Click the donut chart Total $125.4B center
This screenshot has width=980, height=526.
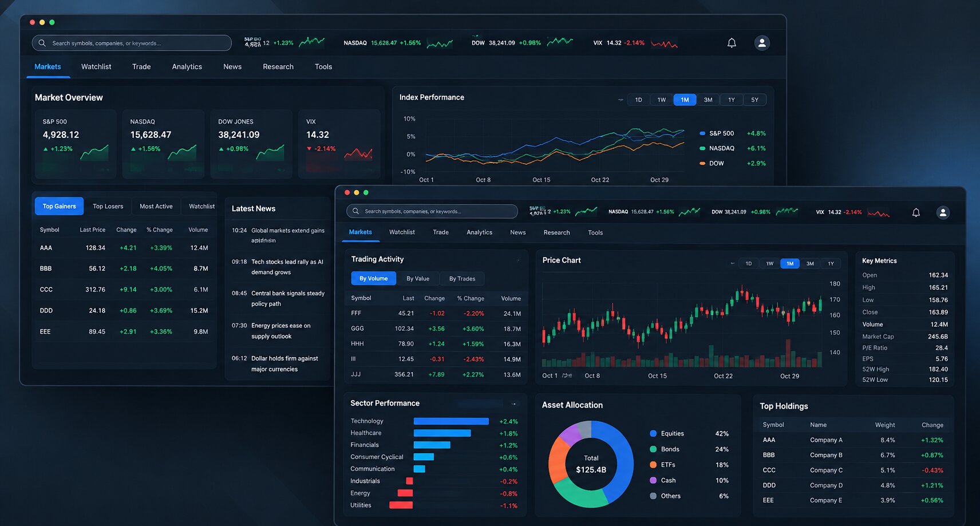pyautogui.click(x=591, y=464)
